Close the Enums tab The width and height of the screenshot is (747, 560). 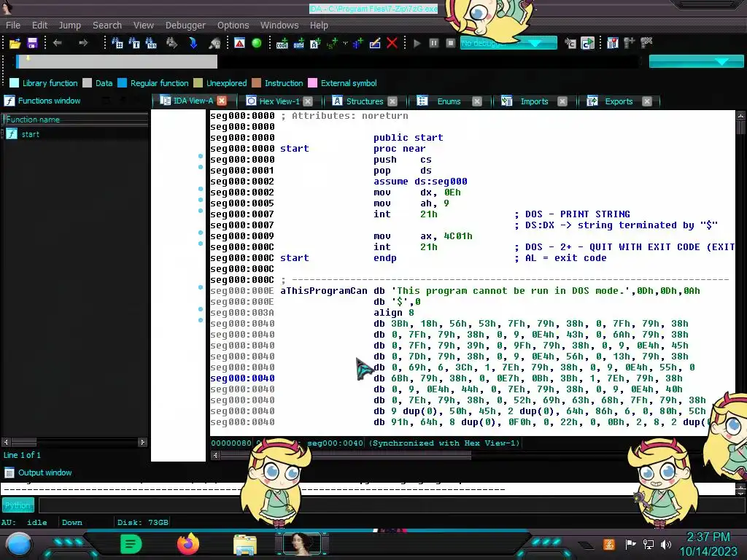pyautogui.click(x=477, y=101)
